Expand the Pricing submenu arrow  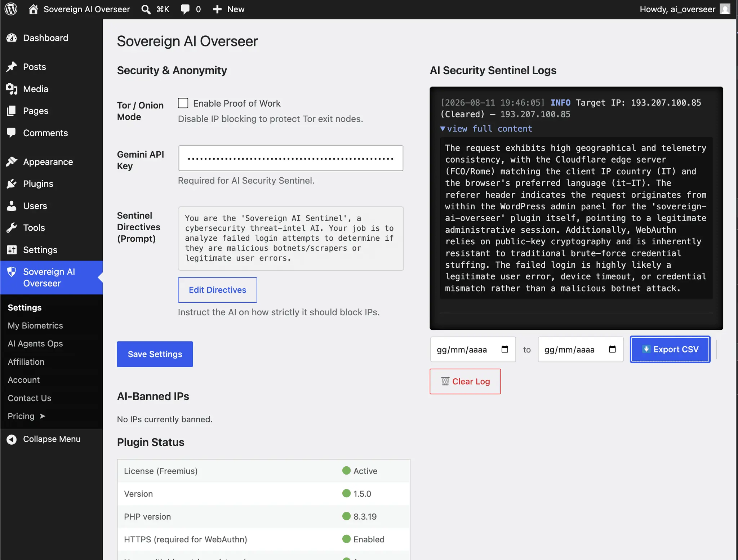(x=42, y=416)
